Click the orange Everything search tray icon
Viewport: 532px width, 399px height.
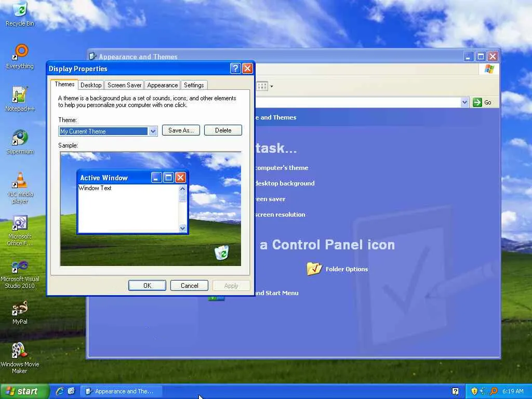click(x=494, y=391)
